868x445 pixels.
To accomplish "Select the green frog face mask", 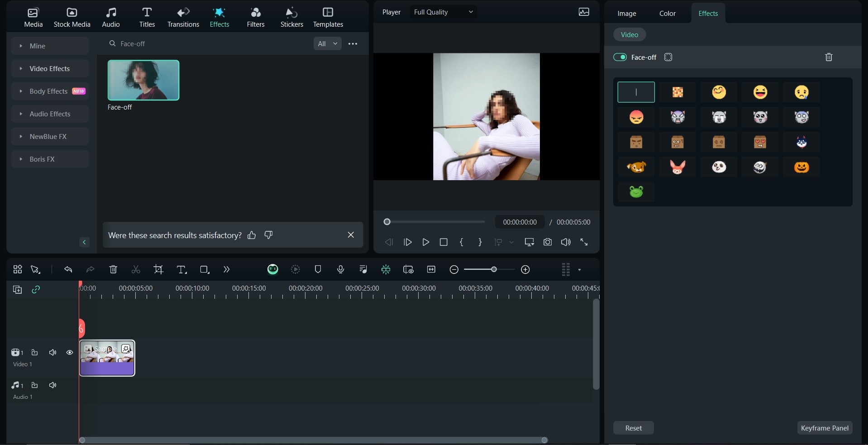I will 636,191.
